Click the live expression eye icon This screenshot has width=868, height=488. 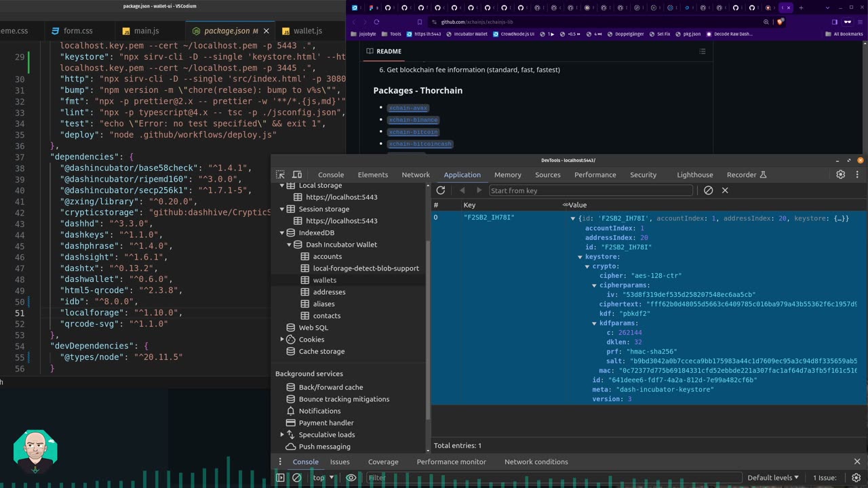pos(351,477)
